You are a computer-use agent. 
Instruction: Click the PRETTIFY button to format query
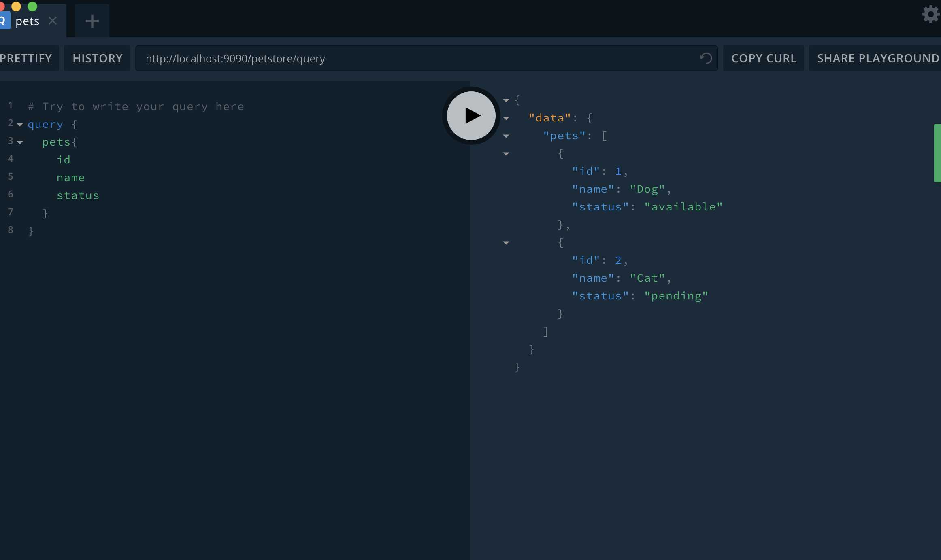26,58
